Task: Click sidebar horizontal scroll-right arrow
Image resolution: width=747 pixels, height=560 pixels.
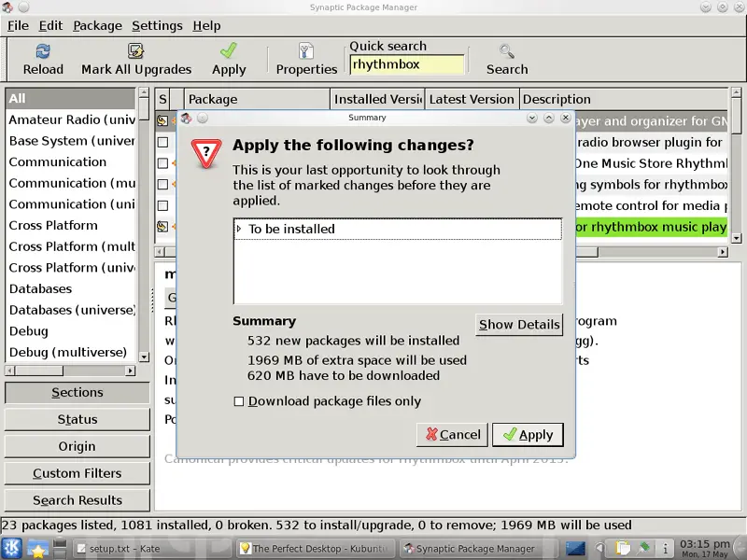Action: point(130,371)
